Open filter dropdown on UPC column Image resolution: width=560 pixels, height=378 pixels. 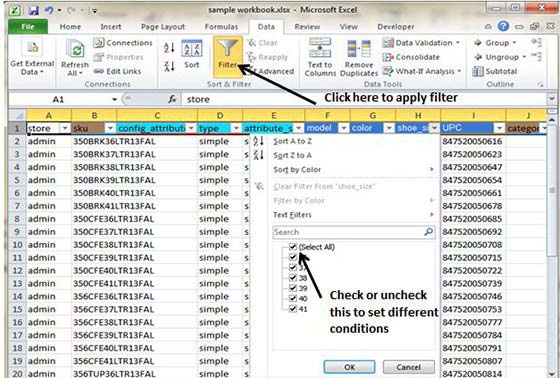point(499,128)
